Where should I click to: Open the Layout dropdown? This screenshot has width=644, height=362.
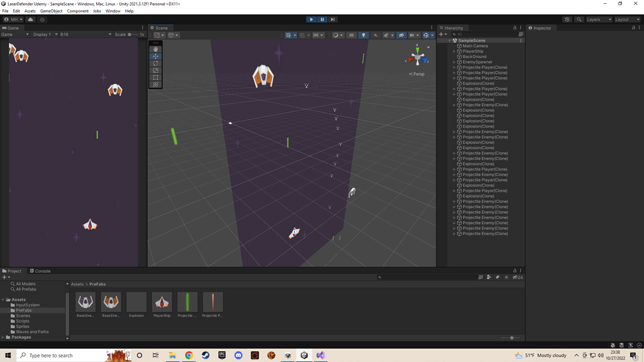(x=627, y=19)
